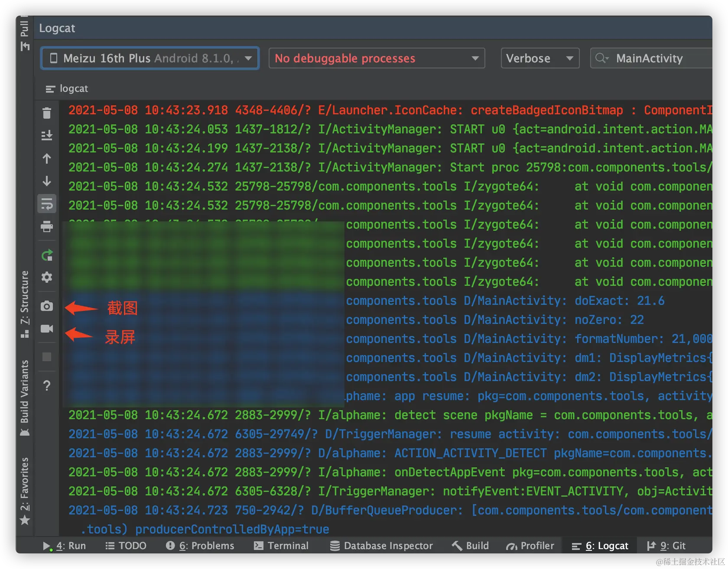The width and height of the screenshot is (728, 569).
Task: Click the green Restart logcat icon
Action: [x=47, y=255]
